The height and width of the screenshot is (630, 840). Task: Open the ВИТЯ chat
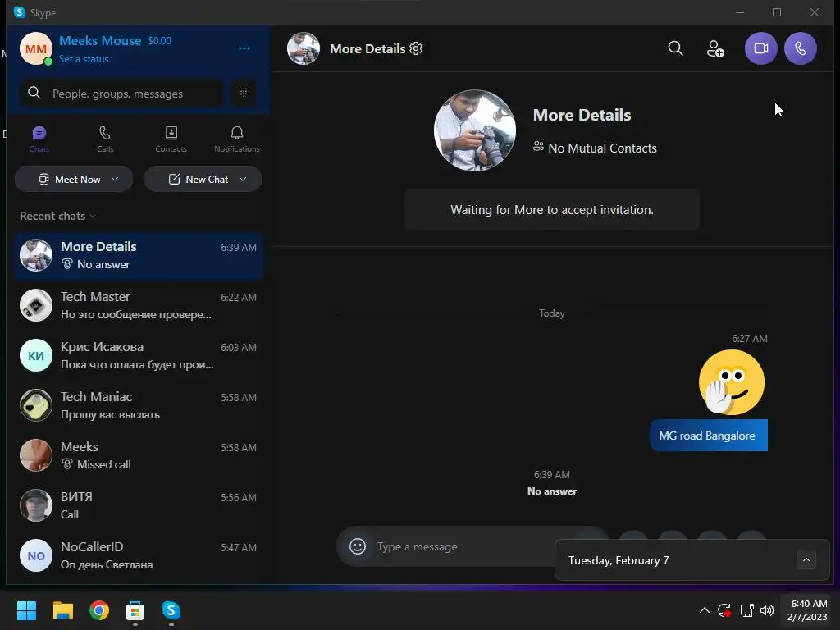pyautogui.click(x=138, y=504)
